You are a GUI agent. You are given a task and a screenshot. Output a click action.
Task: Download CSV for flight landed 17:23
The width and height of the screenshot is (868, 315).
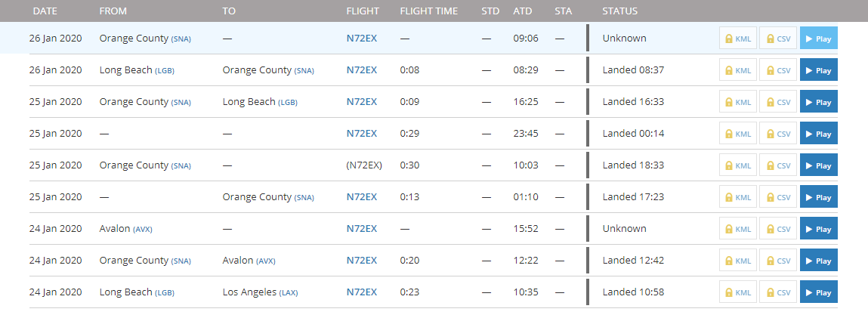(x=778, y=197)
